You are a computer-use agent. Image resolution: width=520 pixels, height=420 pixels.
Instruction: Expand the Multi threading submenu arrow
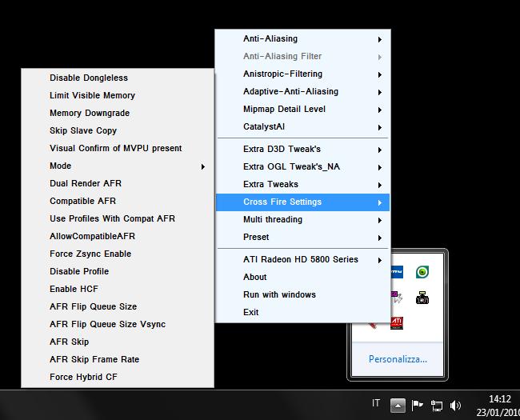coord(380,220)
